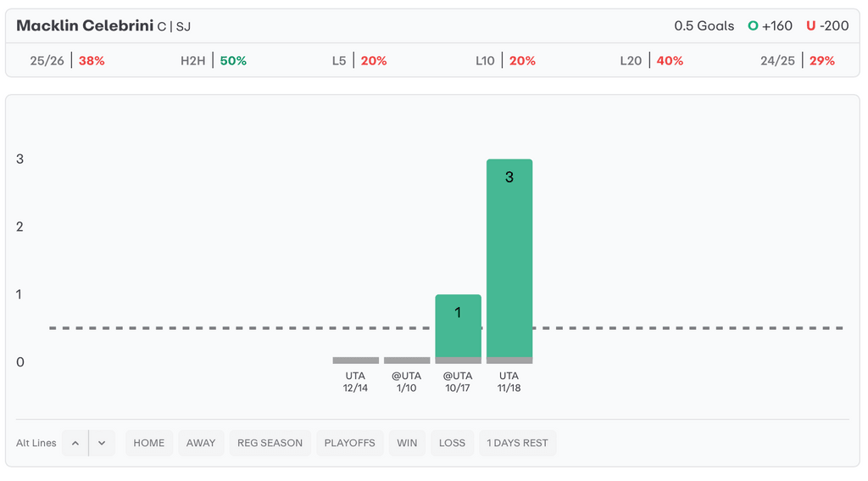
Task: Pick the Over +160 odds
Action: (x=770, y=25)
